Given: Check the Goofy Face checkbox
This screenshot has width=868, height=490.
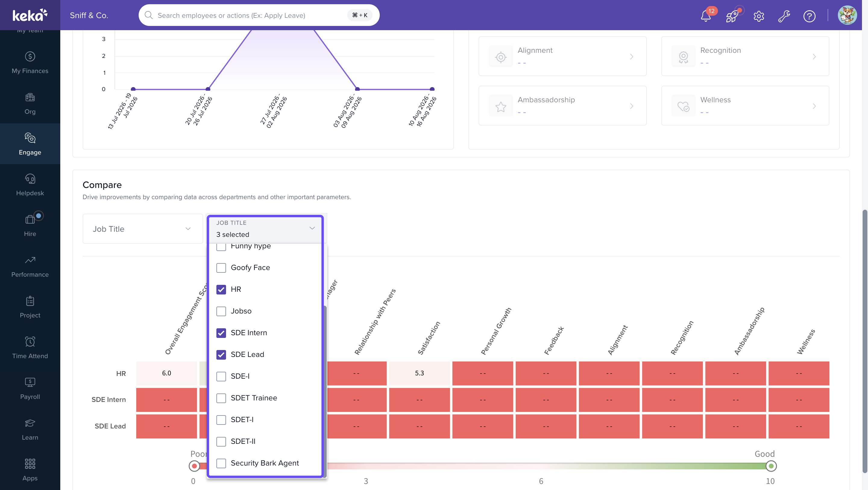Looking at the screenshot, I should pos(221,268).
